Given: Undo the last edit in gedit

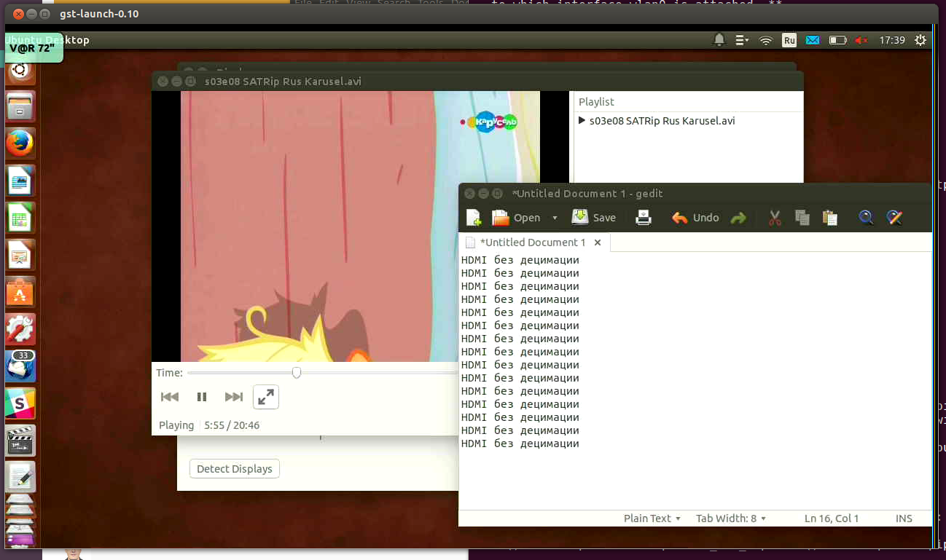Looking at the screenshot, I should [x=695, y=218].
